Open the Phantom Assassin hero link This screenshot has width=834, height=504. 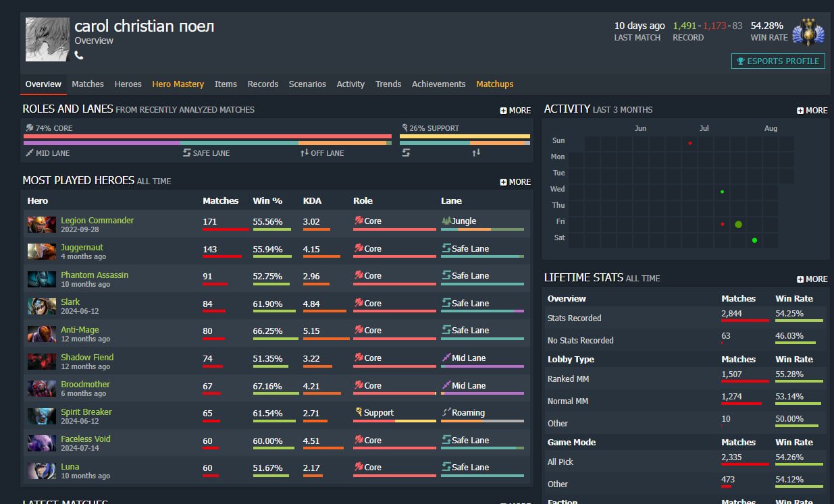pos(94,275)
